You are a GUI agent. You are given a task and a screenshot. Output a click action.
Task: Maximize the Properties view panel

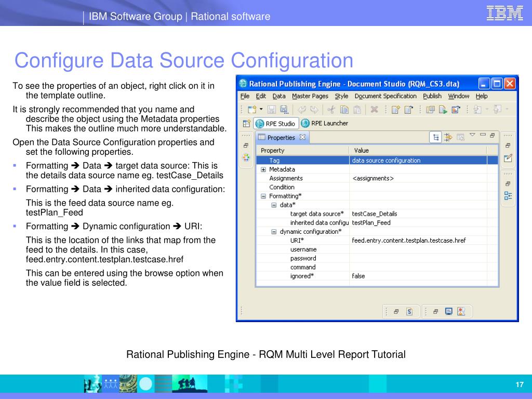click(x=493, y=135)
